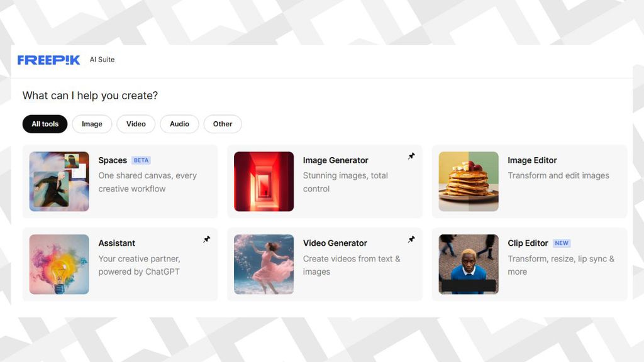
Task: Open the Image Editor title
Action: [x=532, y=160]
